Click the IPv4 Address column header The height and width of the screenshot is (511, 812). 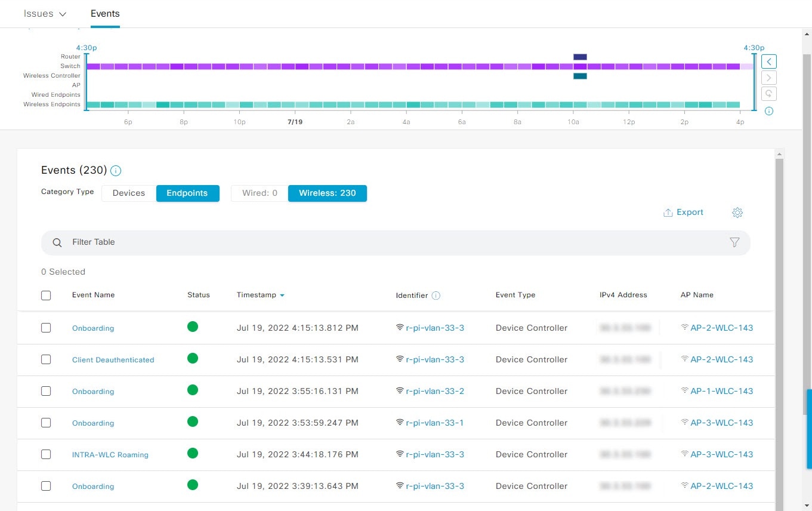coord(623,295)
